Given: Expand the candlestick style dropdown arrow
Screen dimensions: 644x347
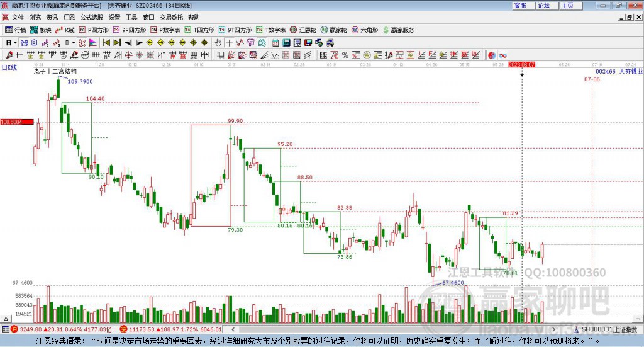Looking at the screenshot, I should click(x=74, y=43).
